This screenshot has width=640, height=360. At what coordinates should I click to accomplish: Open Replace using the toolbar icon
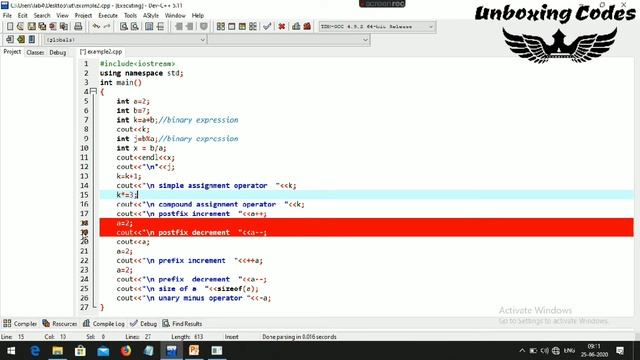click(134, 27)
